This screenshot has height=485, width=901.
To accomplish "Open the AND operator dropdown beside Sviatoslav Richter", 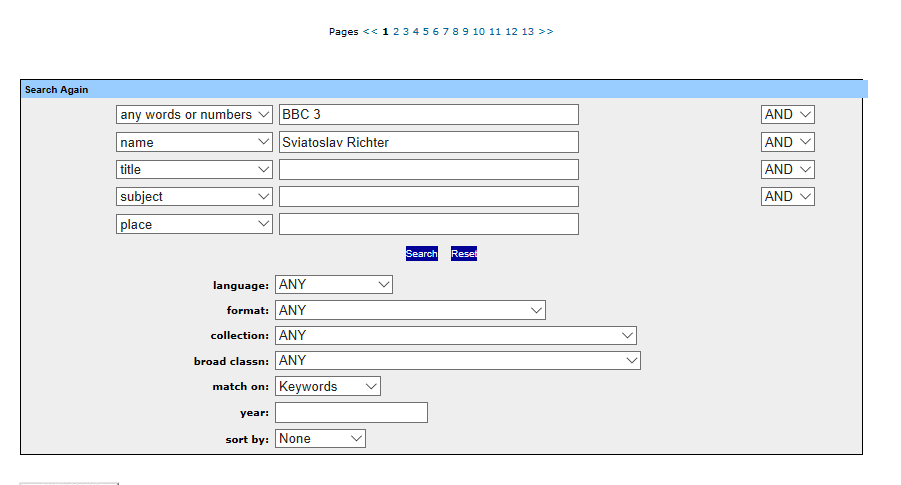I will [788, 142].
